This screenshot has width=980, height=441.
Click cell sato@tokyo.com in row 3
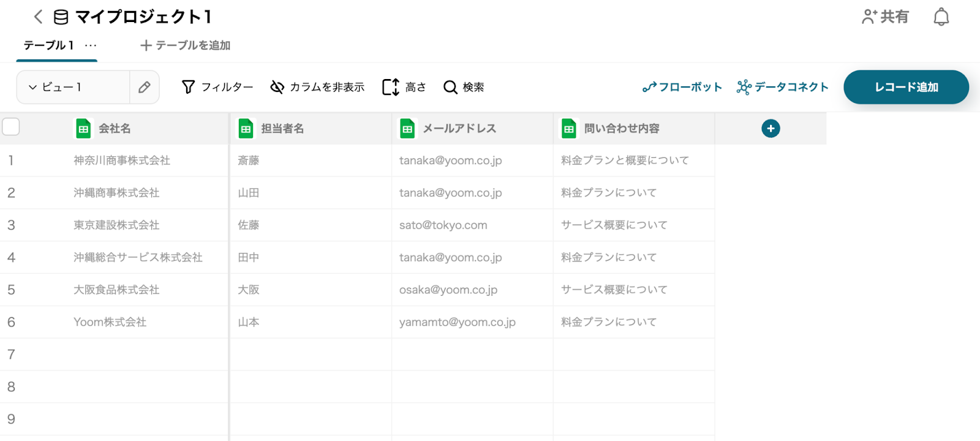pos(443,225)
